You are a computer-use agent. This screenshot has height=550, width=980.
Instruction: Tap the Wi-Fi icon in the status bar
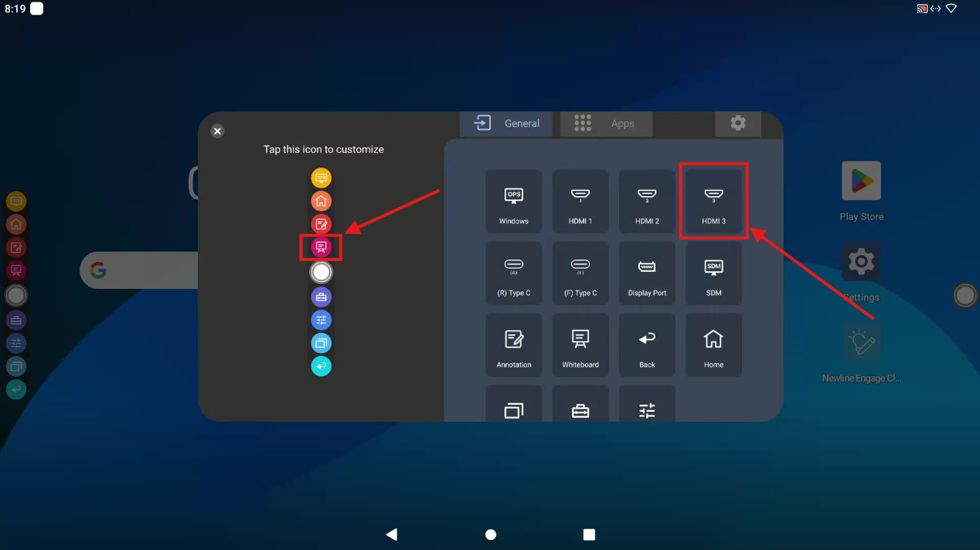[951, 8]
